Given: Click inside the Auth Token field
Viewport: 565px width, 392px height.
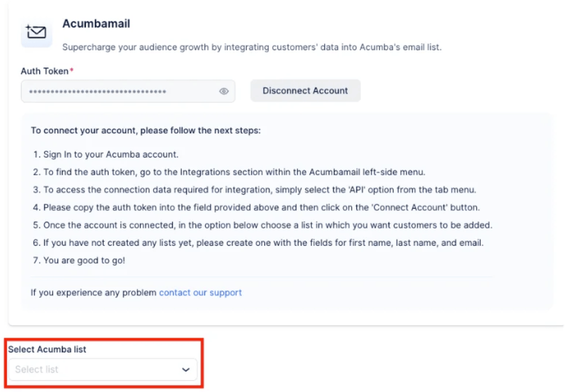Looking at the screenshot, I should (117, 91).
